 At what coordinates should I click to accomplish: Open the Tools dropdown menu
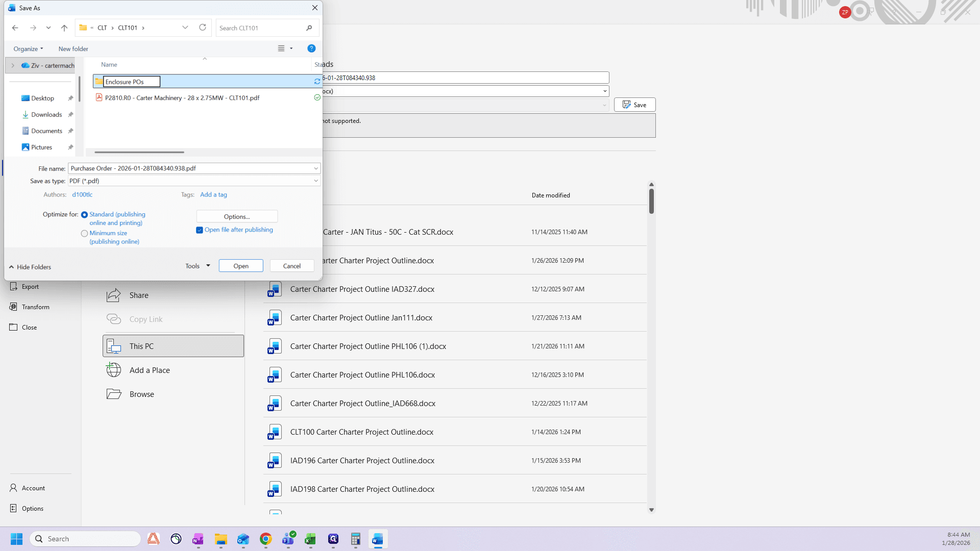pos(198,266)
